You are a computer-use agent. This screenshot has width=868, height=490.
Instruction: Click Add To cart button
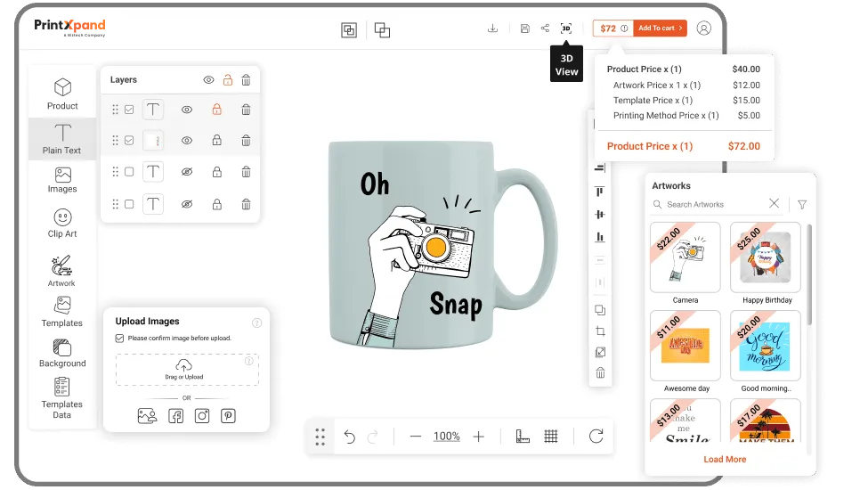coord(660,29)
